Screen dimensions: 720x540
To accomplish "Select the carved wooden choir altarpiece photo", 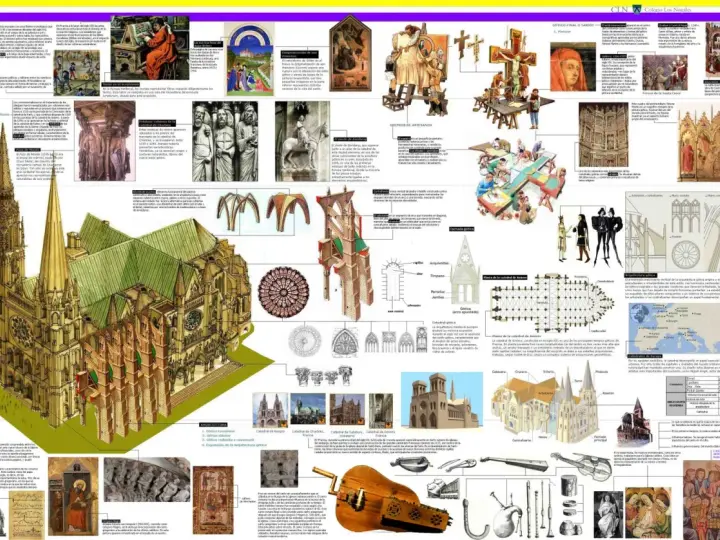I will pos(603,135).
